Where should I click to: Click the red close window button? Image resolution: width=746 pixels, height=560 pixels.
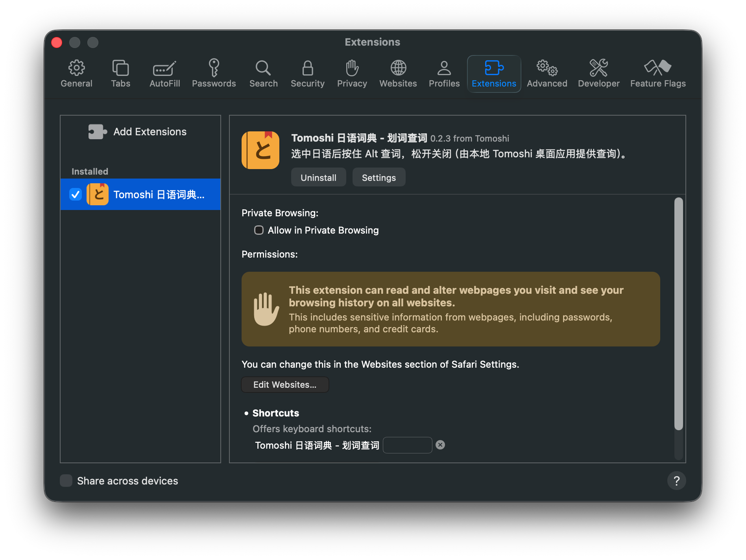point(57,42)
